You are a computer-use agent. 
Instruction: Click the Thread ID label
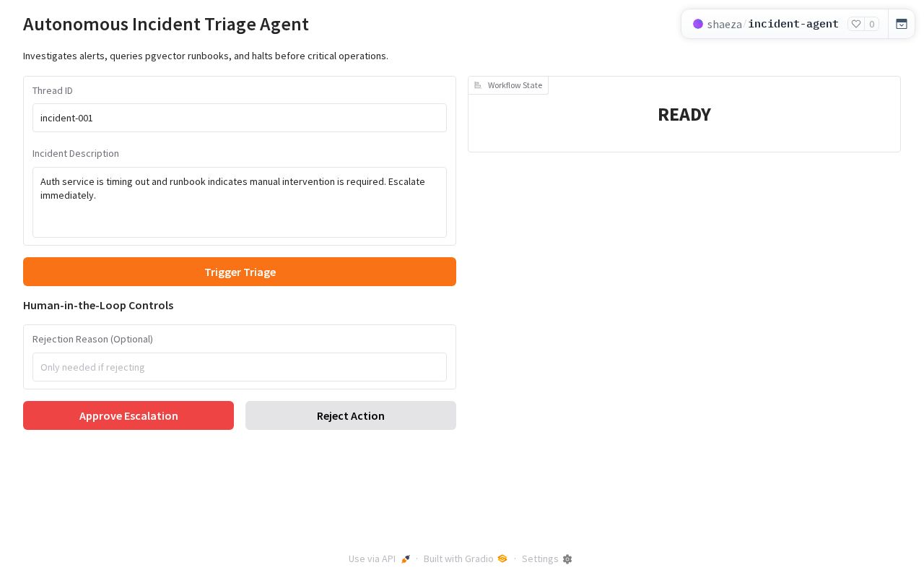click(x=53, y=90)
